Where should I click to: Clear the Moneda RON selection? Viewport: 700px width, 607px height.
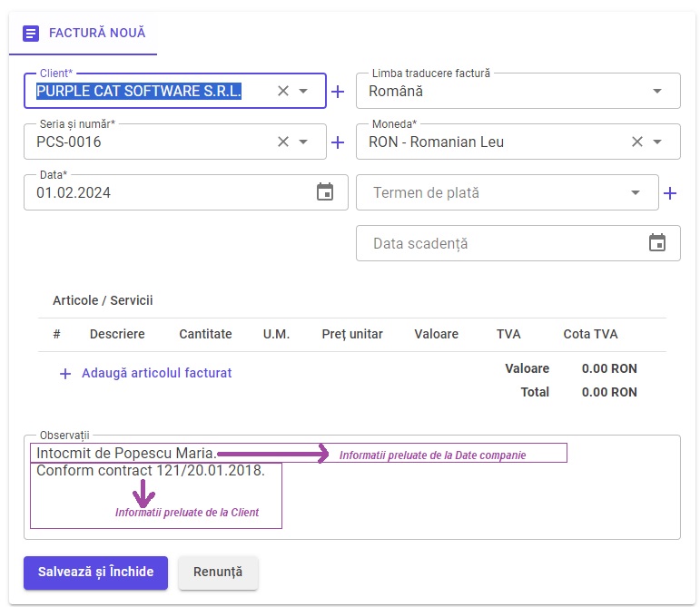(x=637, y=142)
